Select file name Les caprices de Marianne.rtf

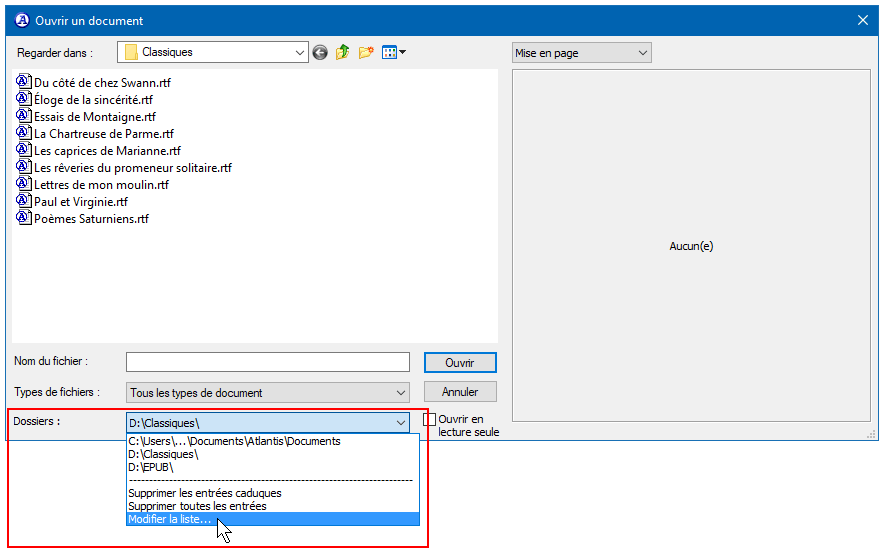107,150
